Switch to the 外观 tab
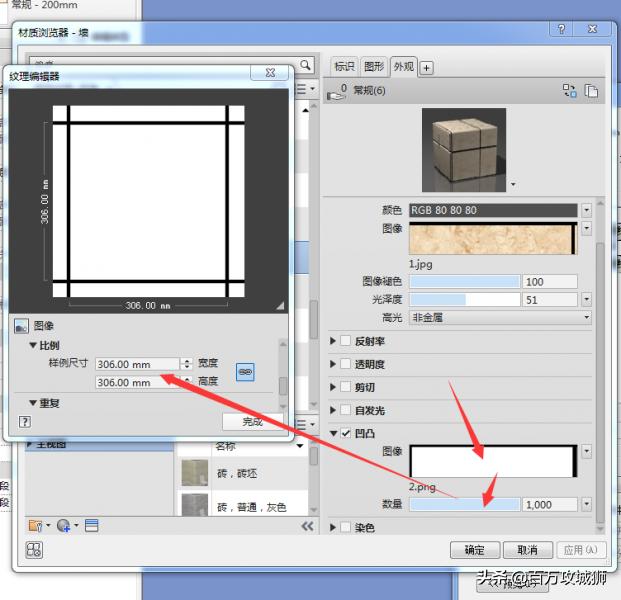The image size is (621, 600). pos(404,67)
